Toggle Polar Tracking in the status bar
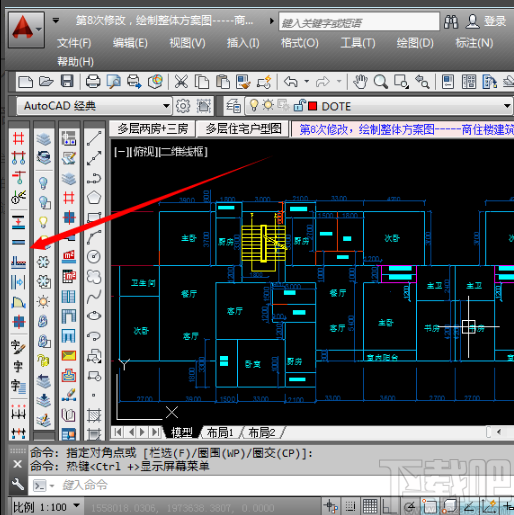This screenshot has width=514, height=515. (x=410, y=506)
